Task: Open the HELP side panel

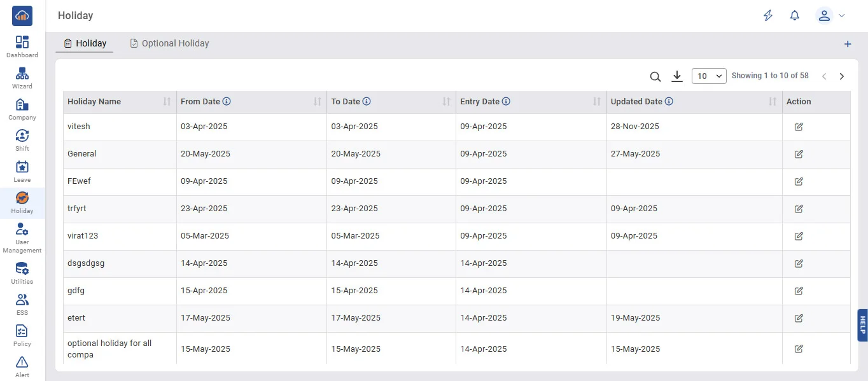Action: point(862,325)
